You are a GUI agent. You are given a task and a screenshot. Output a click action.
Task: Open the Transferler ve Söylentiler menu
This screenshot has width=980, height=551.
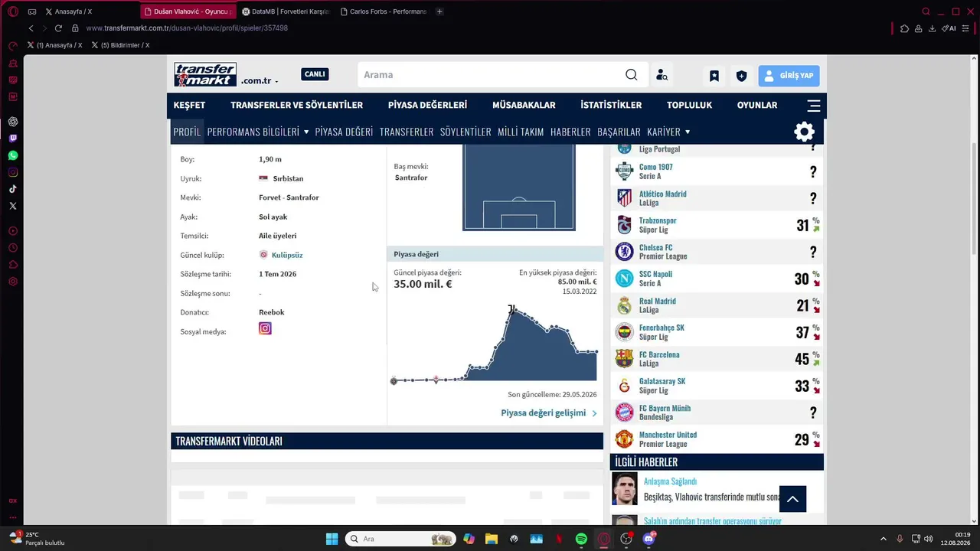pyautogui.click(x=297, y=106)
